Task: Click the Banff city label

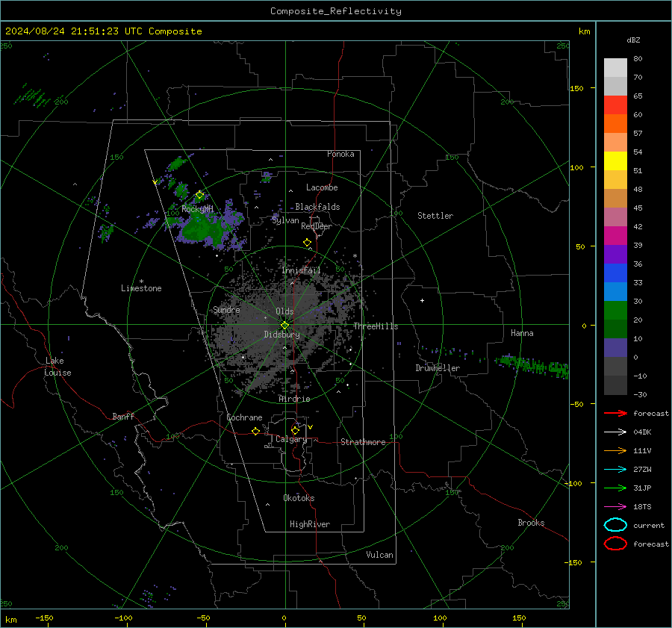Action: click(123, 416)
